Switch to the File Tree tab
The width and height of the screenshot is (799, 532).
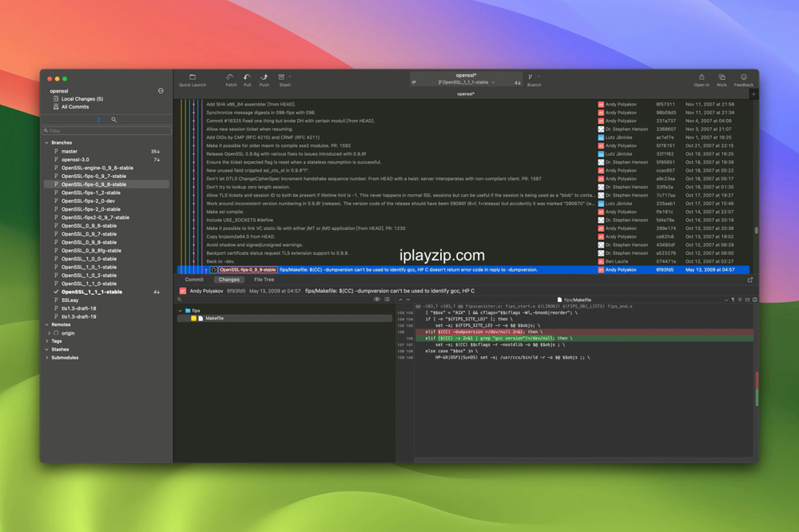[264, 280]
